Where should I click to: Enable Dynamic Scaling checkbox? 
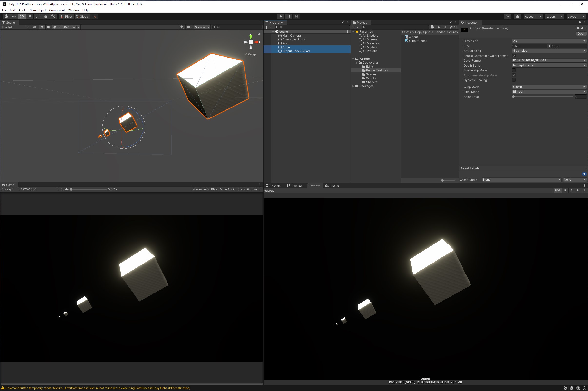pos(514,80)
